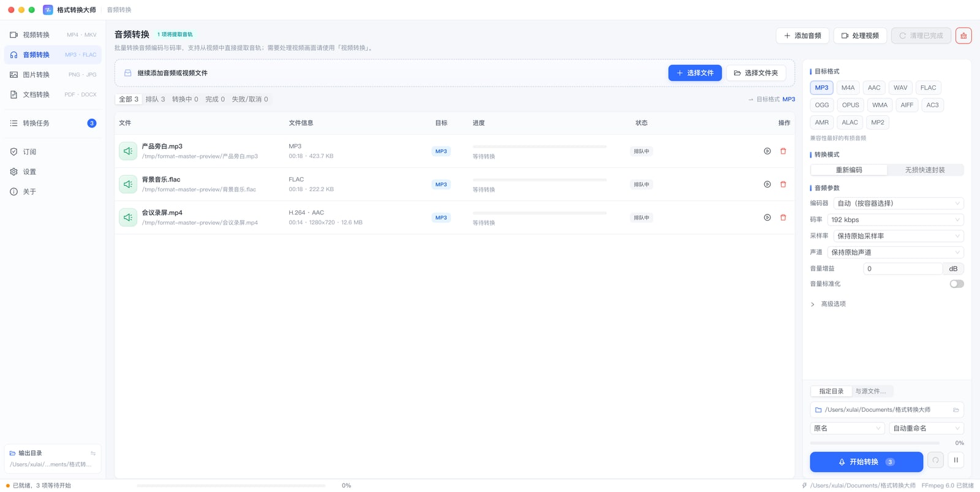Play preview of 背景音乐.flac
This screenshot has height=492, width=980.
click(x=767, y=184)
